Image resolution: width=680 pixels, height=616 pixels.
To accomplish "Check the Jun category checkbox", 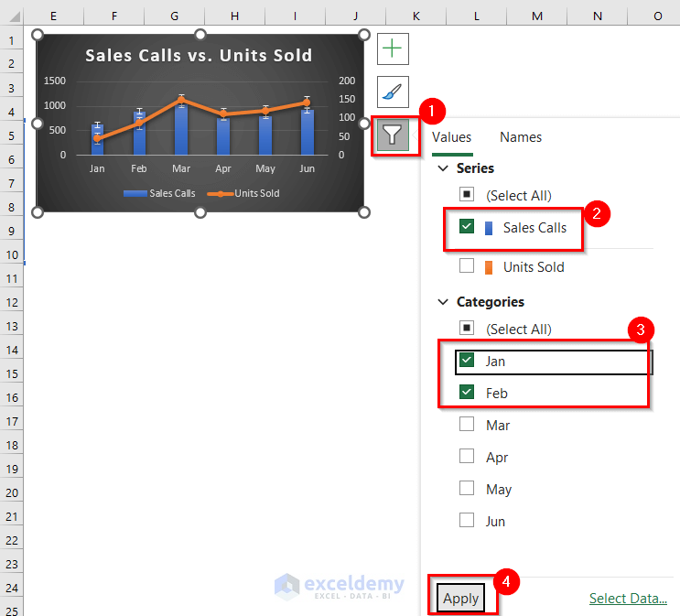I will click(x=467, y=520).
